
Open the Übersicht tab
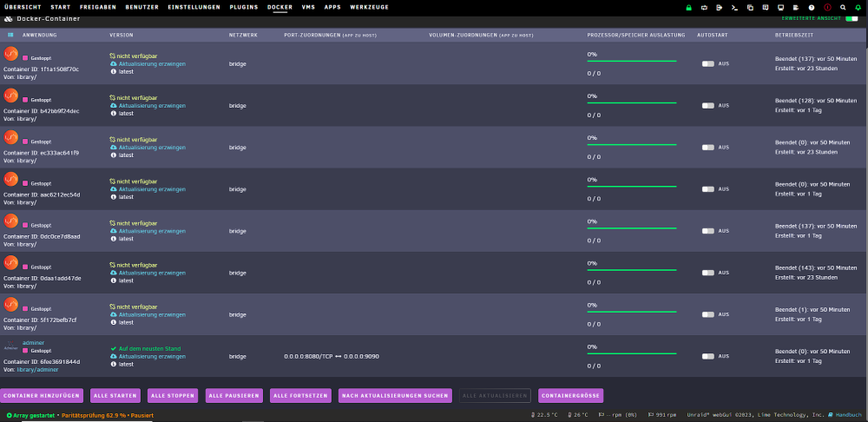23,7
